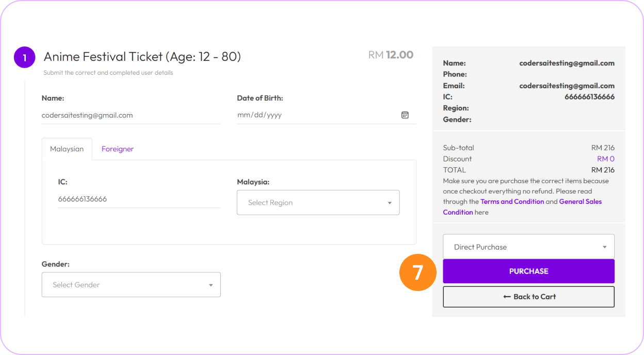Click the purple Discount RM 0 value
The height and width of the screenshot is (355, 644).
pyautogui.click(x=605, y=159)
